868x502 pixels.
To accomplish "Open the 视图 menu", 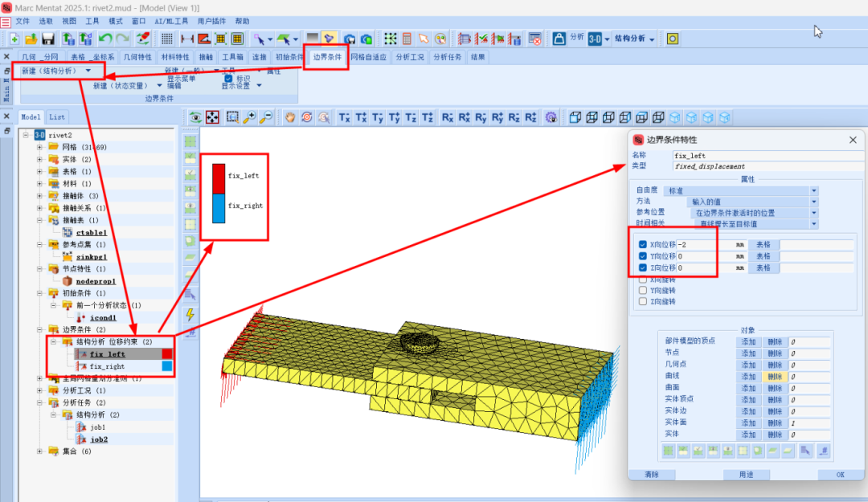I will click(69, 21).
